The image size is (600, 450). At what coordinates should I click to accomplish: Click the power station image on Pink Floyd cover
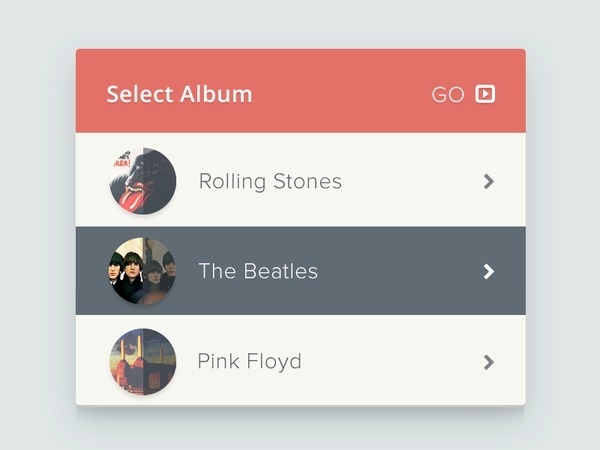point(143,364)
